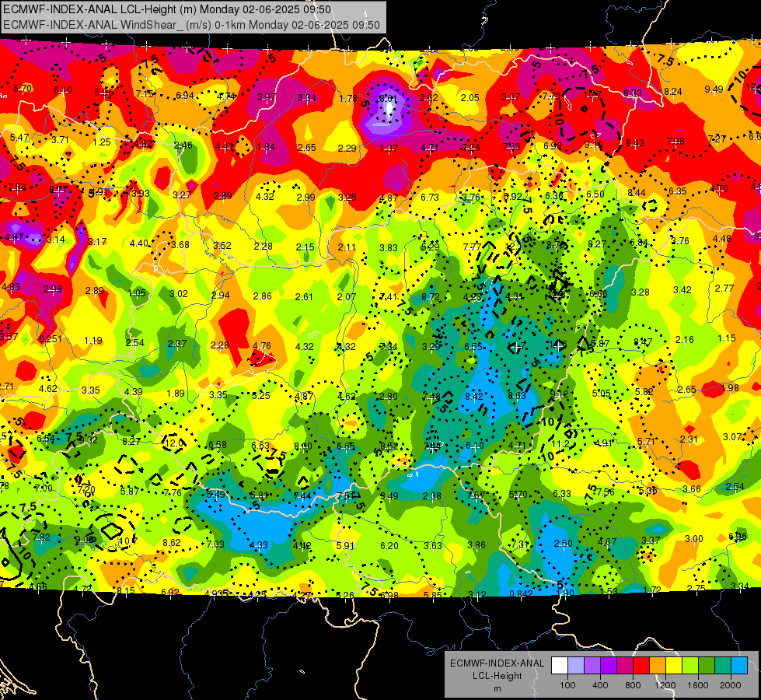Click the grid value '8.63'
Screen dimensions: 761x700
point(517,395)
